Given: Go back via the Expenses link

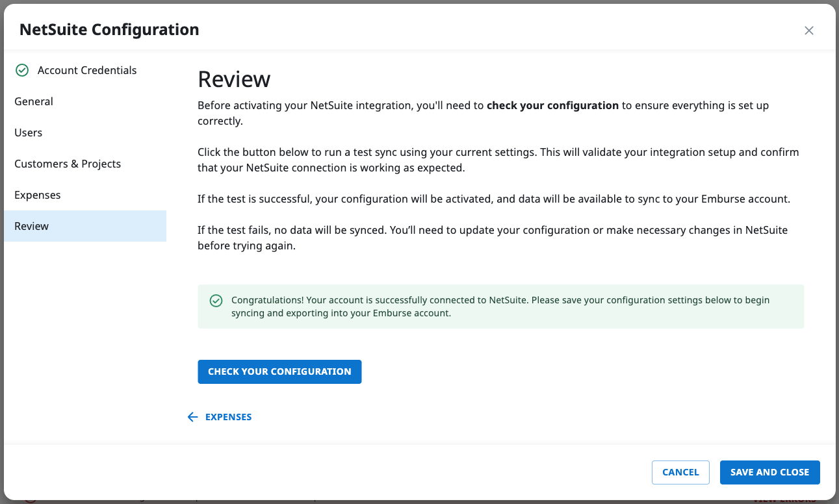Looking at the screenshot, I should pos(228,417).
